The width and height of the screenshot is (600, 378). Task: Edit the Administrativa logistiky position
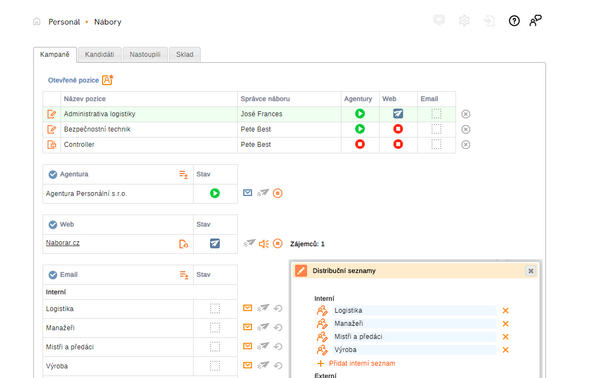51,114
